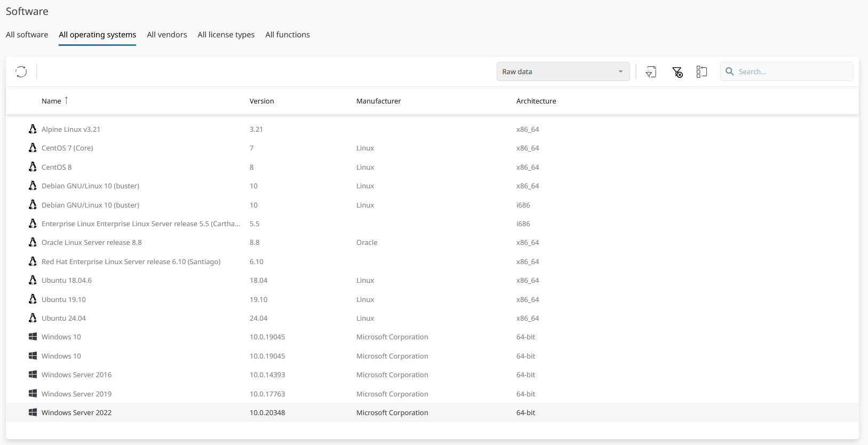Sort by the Name column header

pos(51,101)
